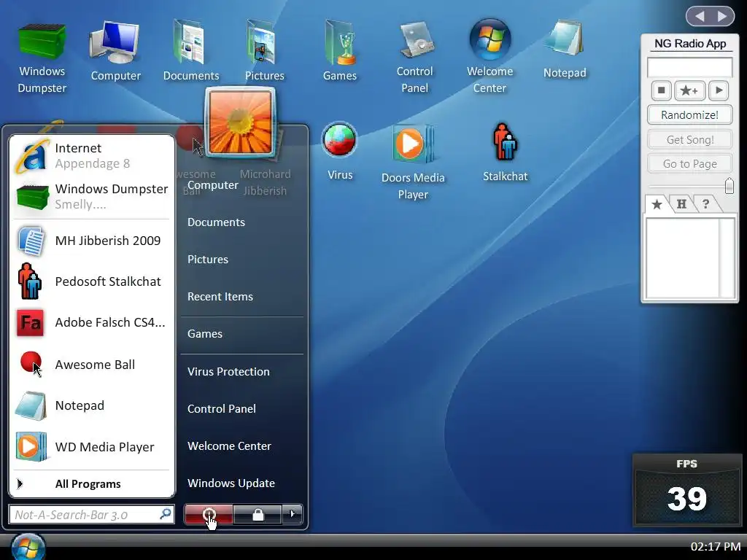Open Notepad from start menu list

click(91, 405)
